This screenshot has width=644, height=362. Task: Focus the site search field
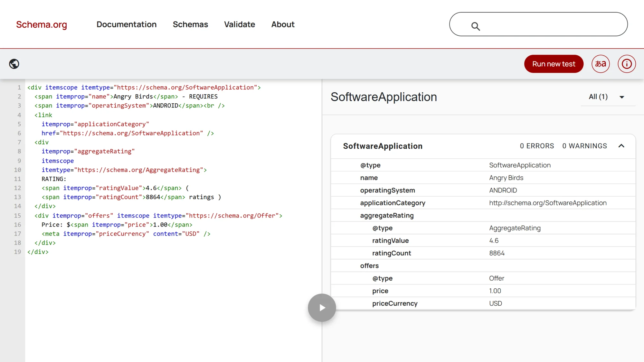click(538, 24)
